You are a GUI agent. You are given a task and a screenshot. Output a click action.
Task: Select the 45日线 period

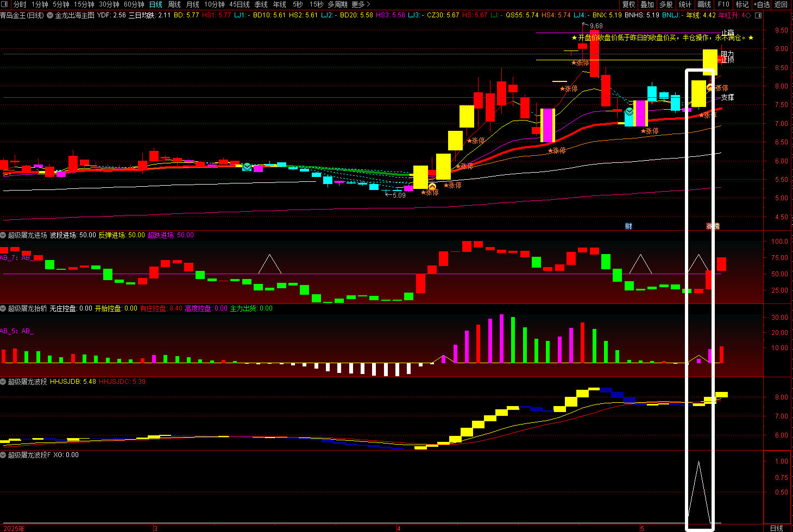click(240, 4)
